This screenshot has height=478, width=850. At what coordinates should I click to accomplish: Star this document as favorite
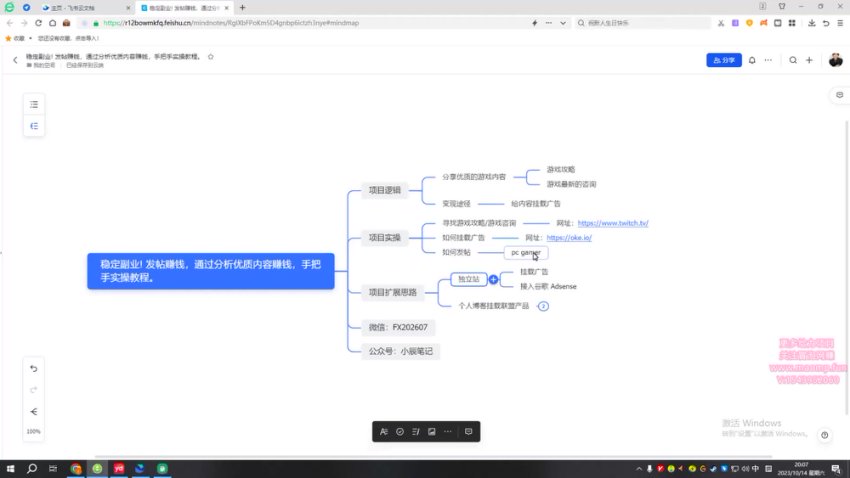pyautogui.click(x=211, y=57)
